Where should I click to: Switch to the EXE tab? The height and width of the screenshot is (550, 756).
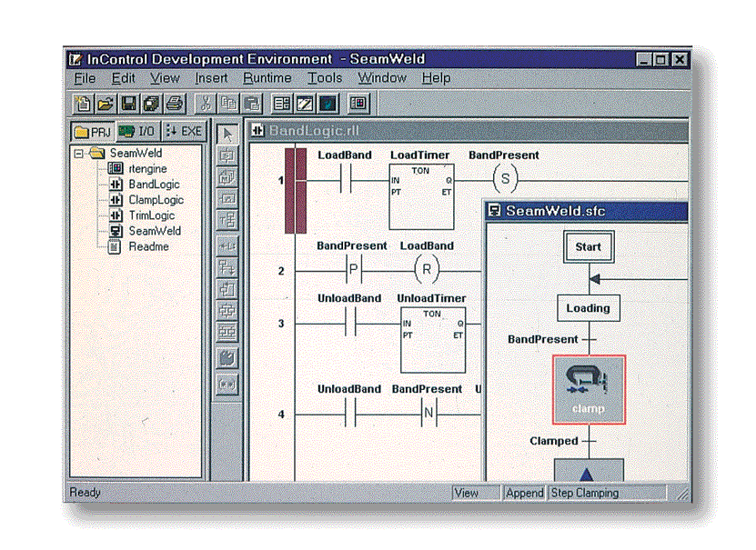(x=184, y=132)
